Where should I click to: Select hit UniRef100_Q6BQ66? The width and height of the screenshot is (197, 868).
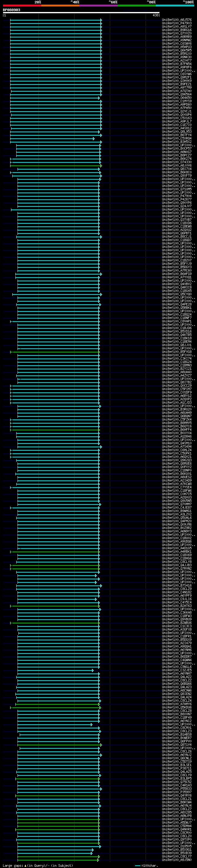[x=177, y=684]
